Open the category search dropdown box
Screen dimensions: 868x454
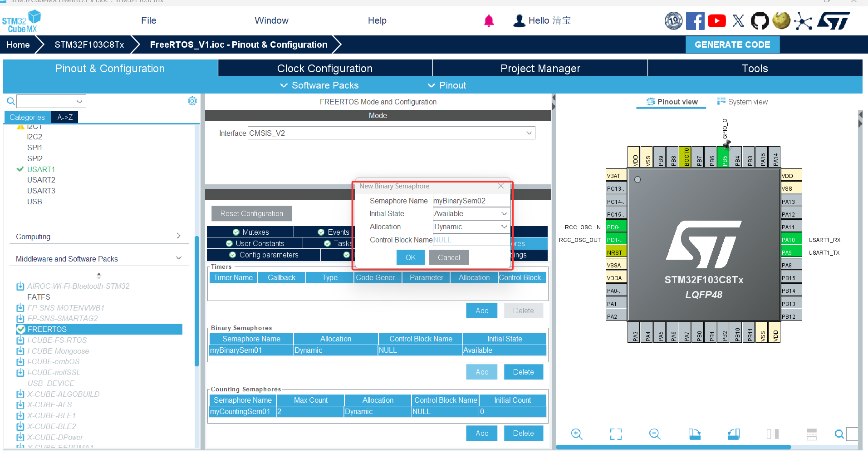pos(51,101)
